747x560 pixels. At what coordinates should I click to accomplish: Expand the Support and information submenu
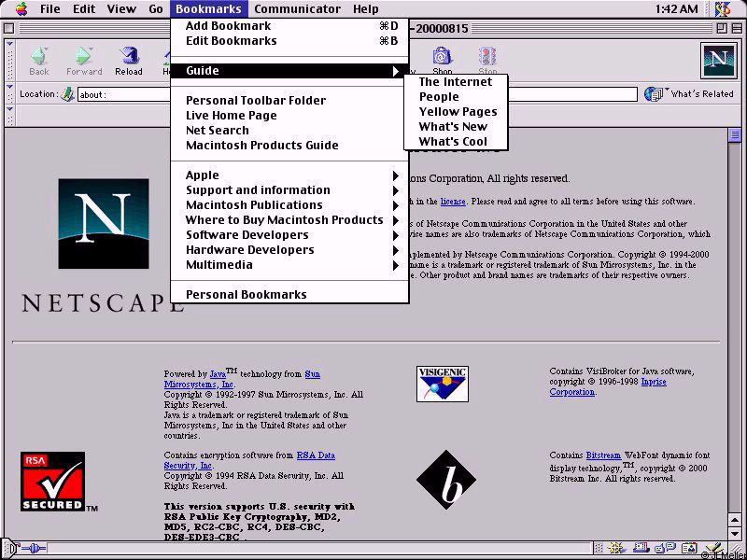(x=289, y=190)
